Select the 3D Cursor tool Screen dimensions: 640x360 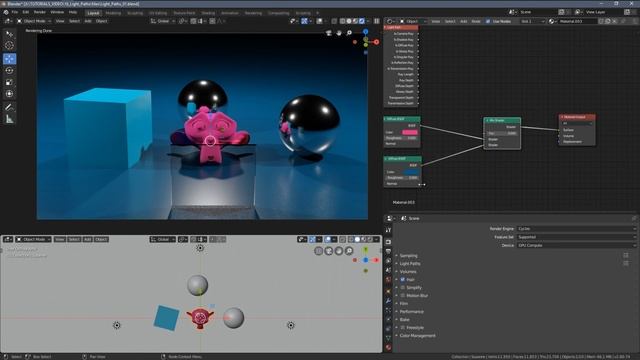pos(9,46)
